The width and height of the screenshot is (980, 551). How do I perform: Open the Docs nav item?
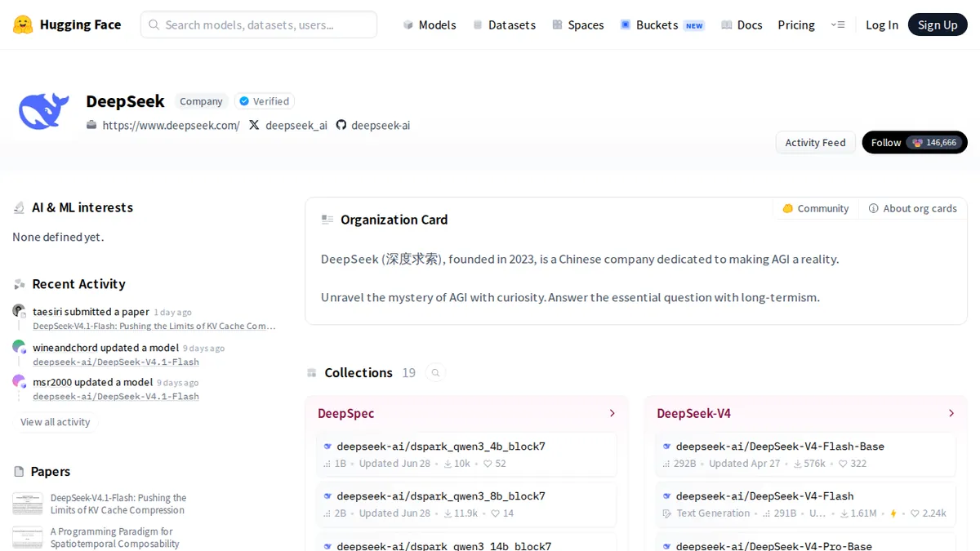(742, 24)
